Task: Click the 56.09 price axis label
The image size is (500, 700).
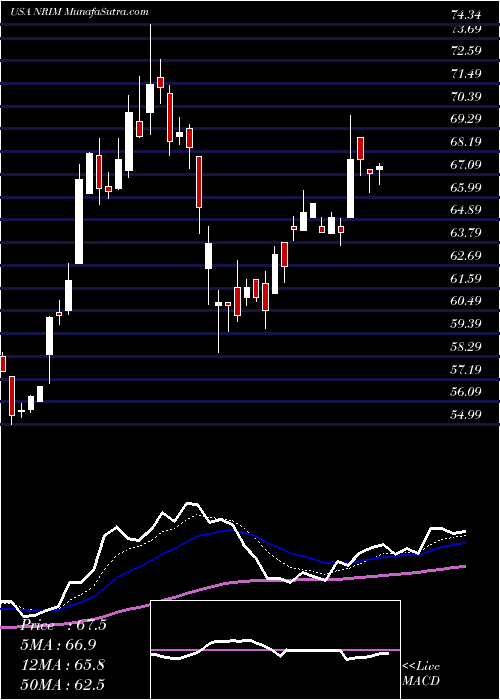Action: tap(466, 392)
